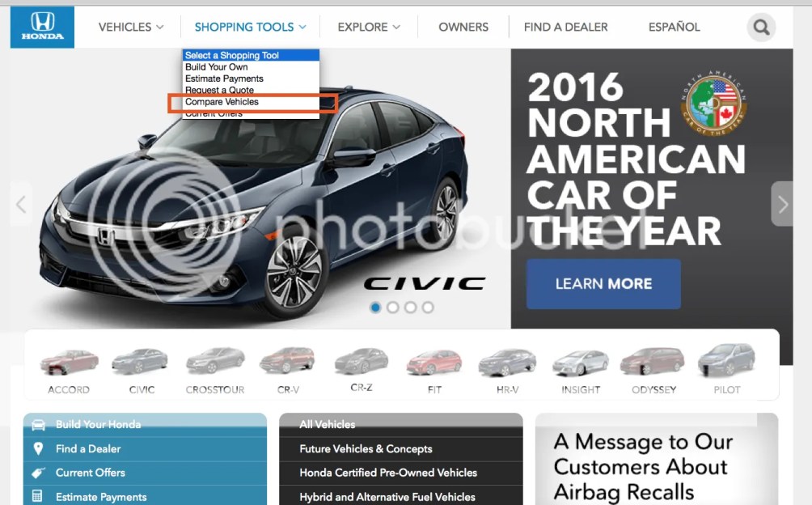
Task: Switch the site to Español
Action: tap(674, 27)
